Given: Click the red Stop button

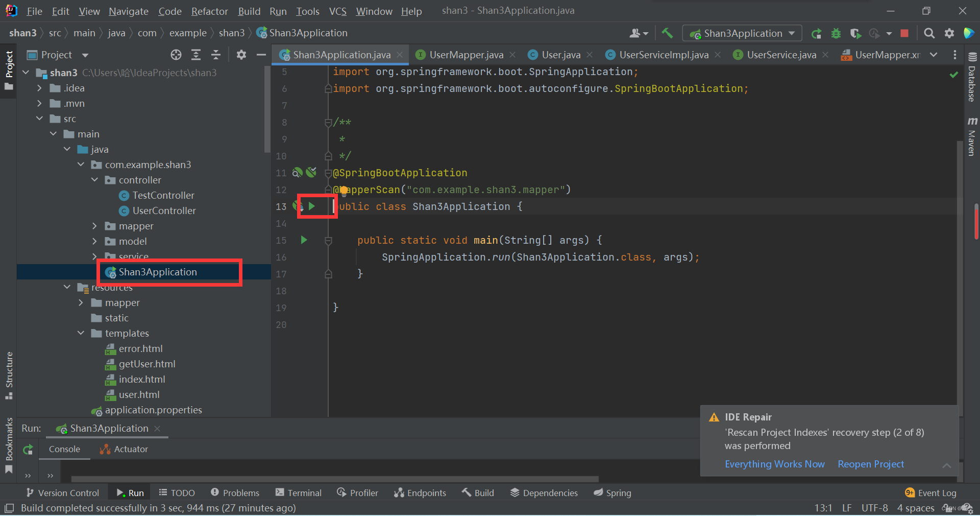Looking at the screenshot, I should point(904,33).
